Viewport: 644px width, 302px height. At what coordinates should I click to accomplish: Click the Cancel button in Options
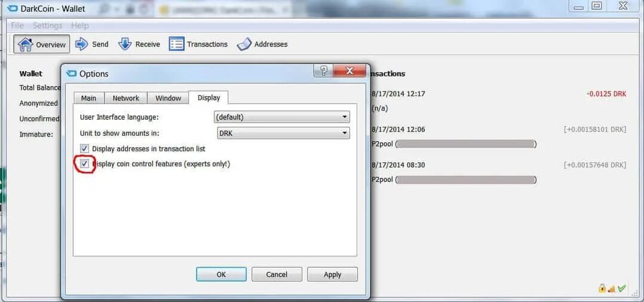coord(277,274)
